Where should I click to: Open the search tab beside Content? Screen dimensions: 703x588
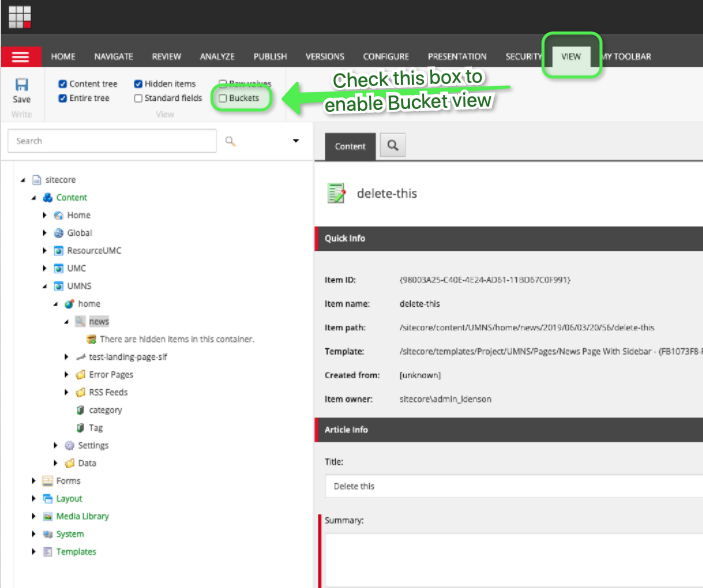pos(393,145)
